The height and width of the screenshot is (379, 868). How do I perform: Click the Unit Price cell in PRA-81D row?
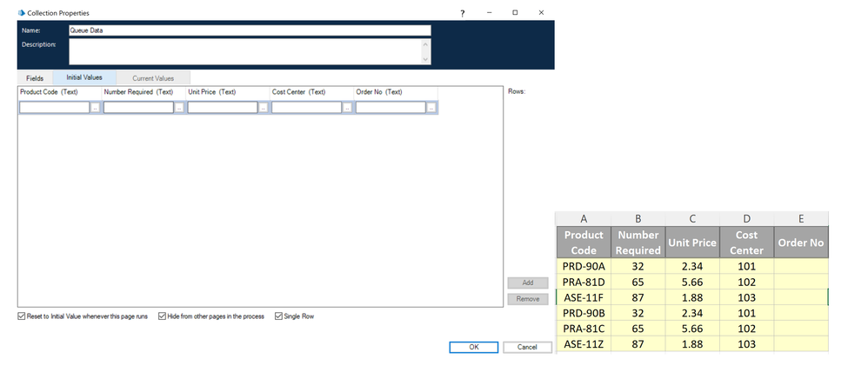[692, 282]
